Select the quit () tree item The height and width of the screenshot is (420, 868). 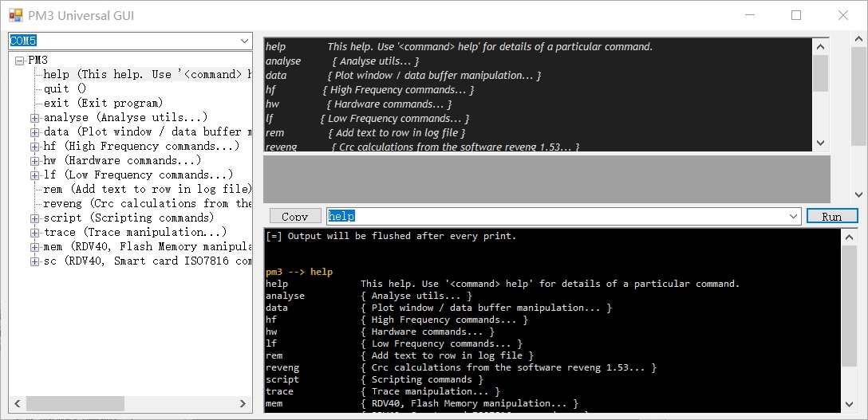pos(65,88)
